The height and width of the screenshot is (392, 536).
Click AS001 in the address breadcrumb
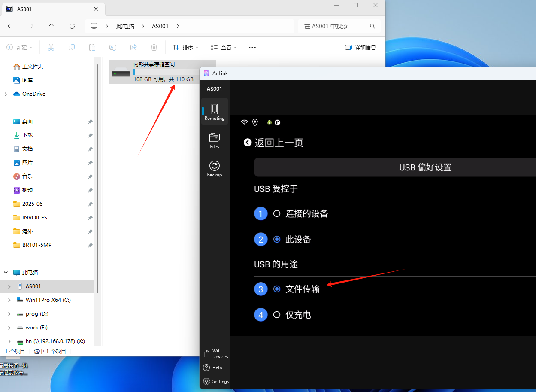160,26
